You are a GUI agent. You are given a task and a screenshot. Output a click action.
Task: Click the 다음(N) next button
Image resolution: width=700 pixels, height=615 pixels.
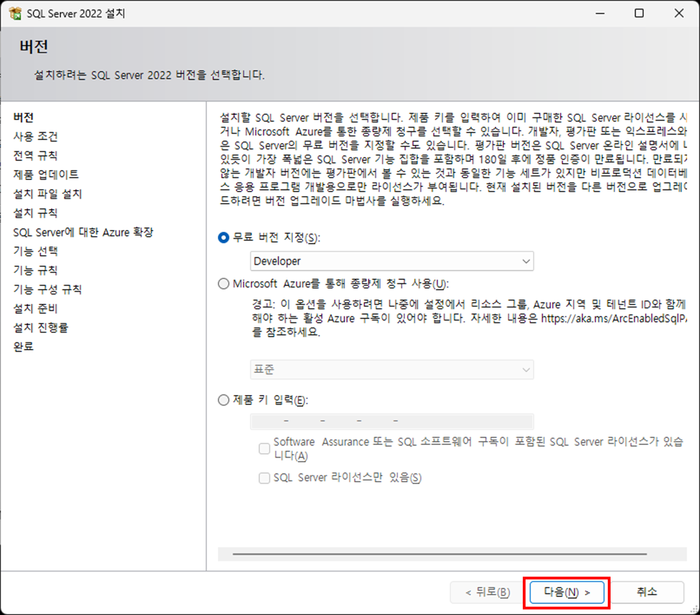pyautogui.click(x=567, y=592)
